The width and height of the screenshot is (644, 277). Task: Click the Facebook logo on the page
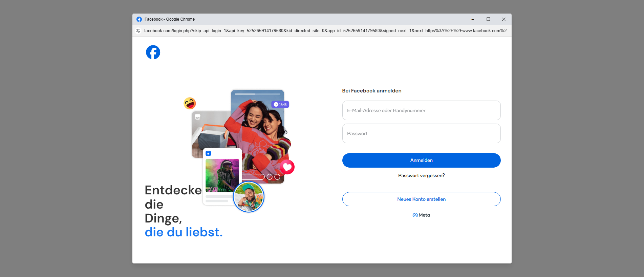pyautogui.click(x=153, y=52)
